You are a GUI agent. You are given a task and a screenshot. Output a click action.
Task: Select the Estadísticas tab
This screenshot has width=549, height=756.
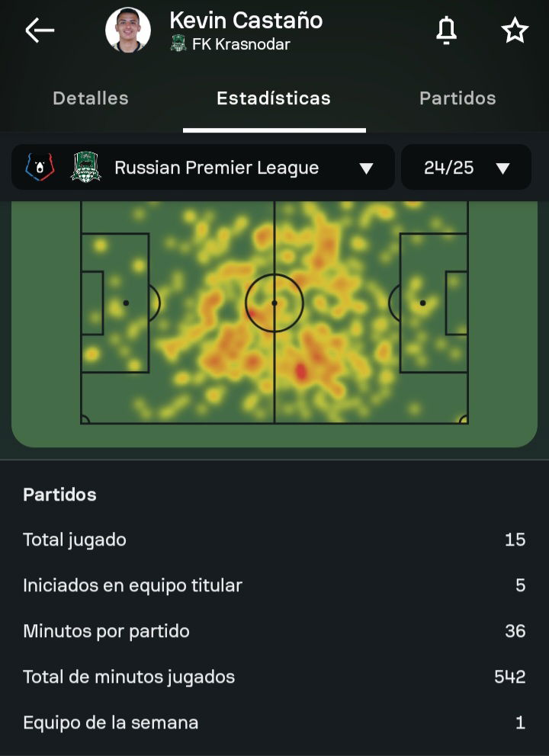(274, 98)
